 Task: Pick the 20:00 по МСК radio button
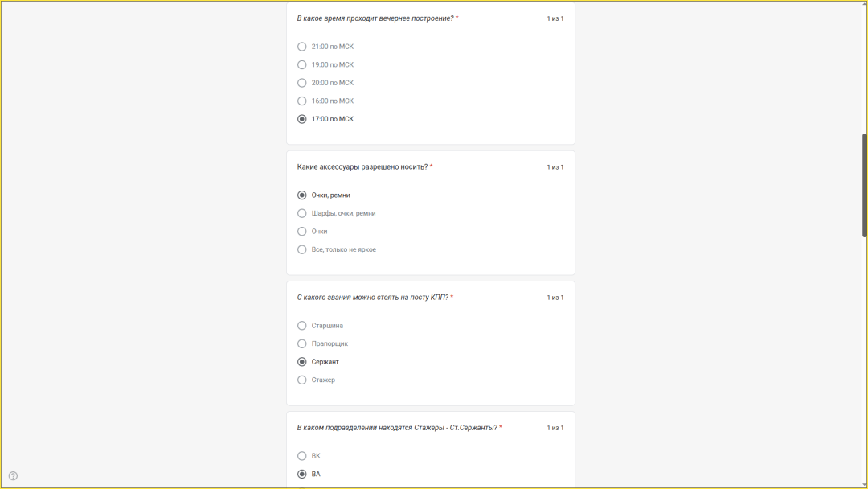[302, 83]
